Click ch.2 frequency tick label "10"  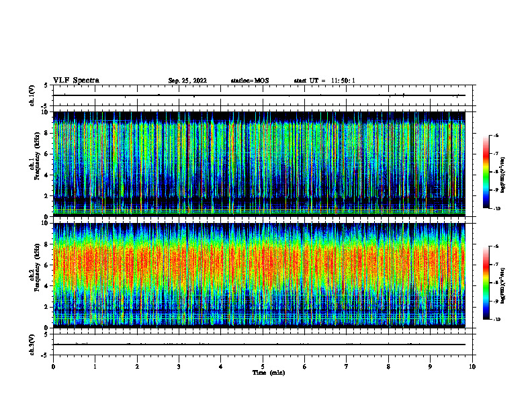pos(46,223)
